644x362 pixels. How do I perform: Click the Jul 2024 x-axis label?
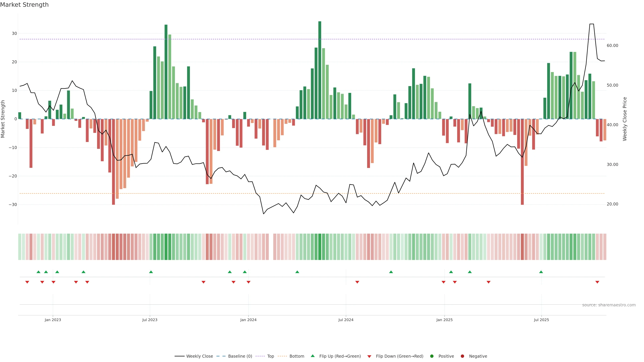coord(346,320)
